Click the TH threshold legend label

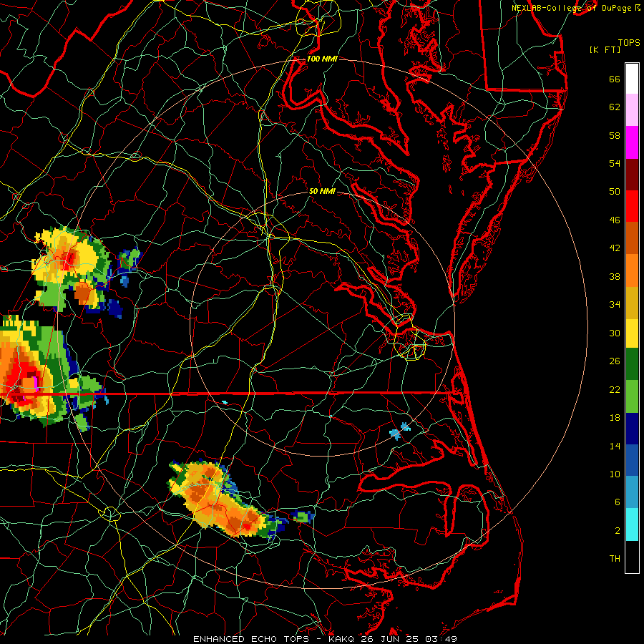tap(615, 559)
